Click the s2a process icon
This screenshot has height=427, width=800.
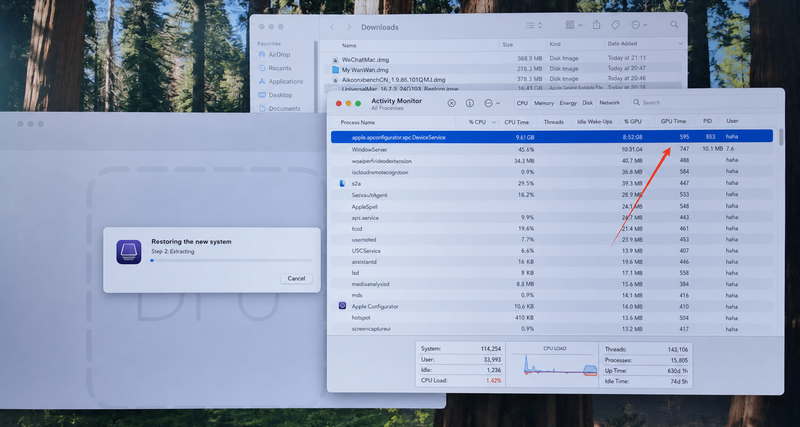pos(342,183)
